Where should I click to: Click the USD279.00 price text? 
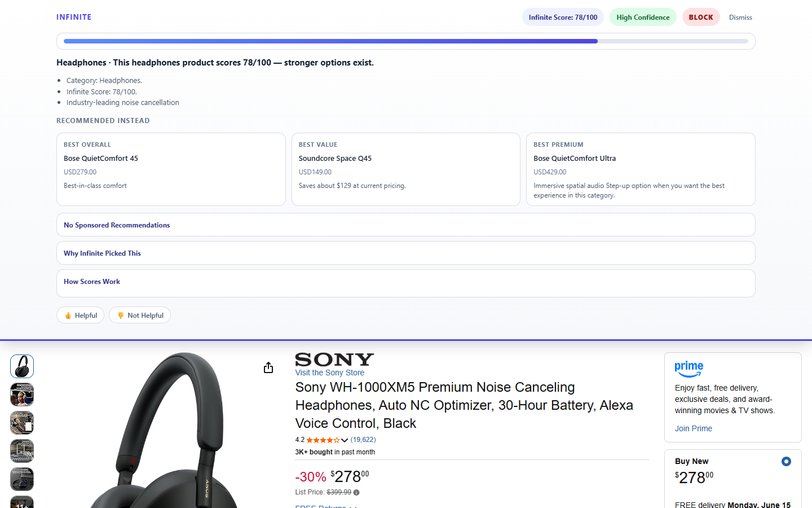pyautogui.click(x=80, y=172)
